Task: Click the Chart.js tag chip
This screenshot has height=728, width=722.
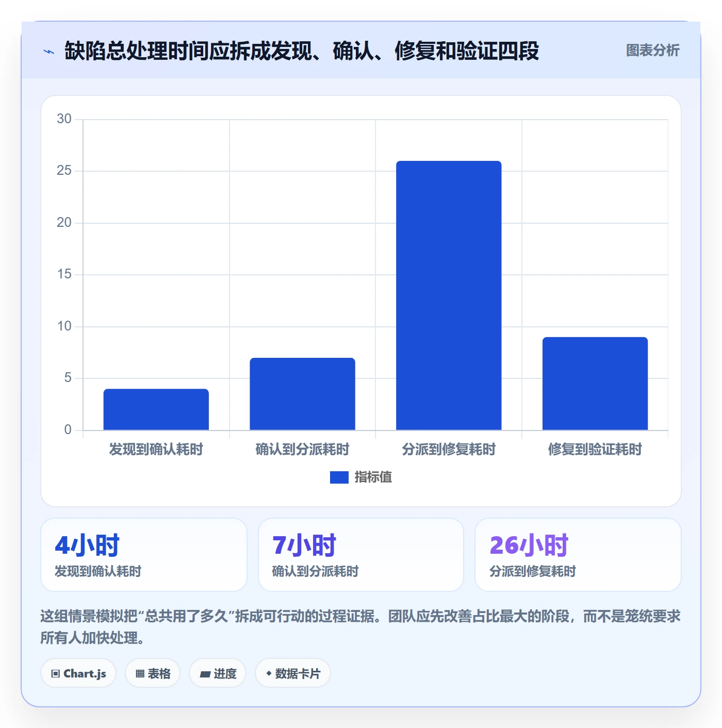Action: point(78,673)
